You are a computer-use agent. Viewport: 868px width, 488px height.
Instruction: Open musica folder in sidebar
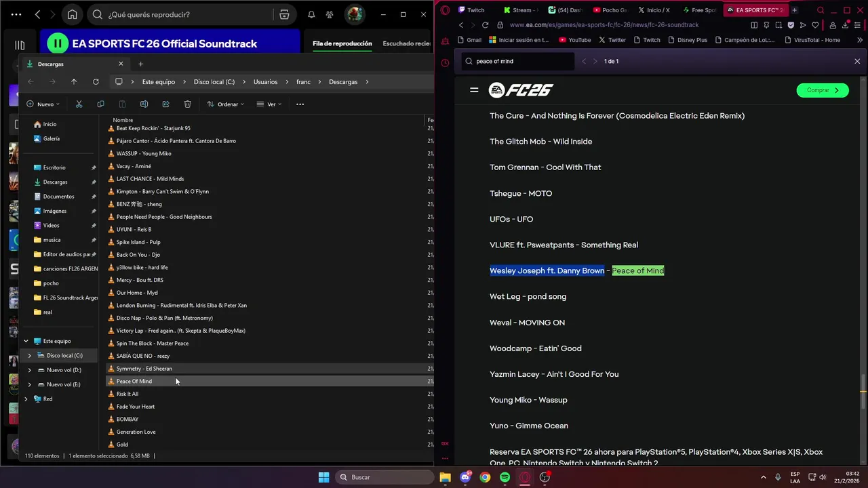tap(52, 240)
